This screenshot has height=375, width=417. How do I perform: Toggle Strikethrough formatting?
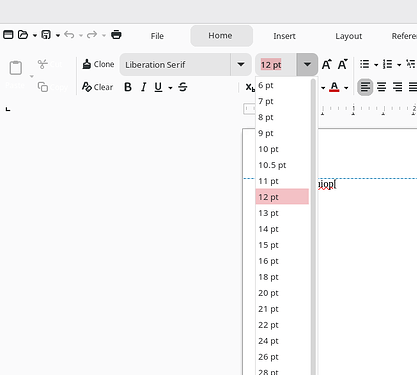click(x=183, y=87)
